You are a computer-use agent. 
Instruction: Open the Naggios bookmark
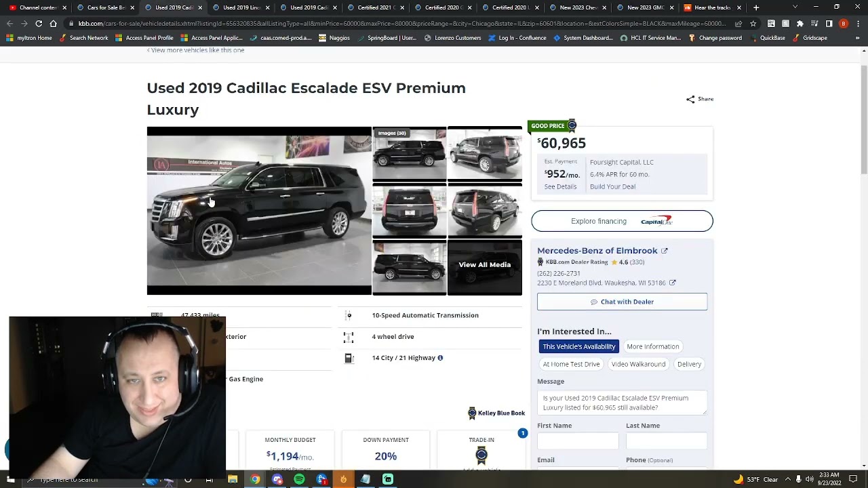[x=334, y=38]
